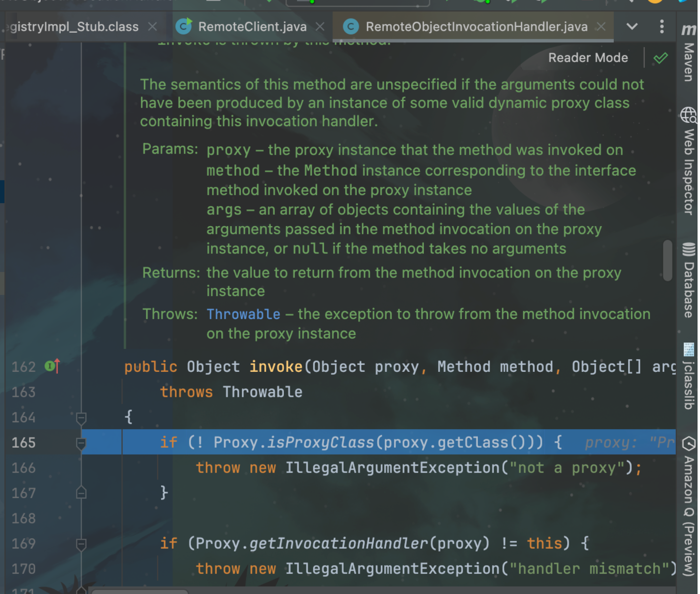Close the RemoteObjectInvocationHandler.java tab
This screenshot has width=700, height=594.
point(601,26)
